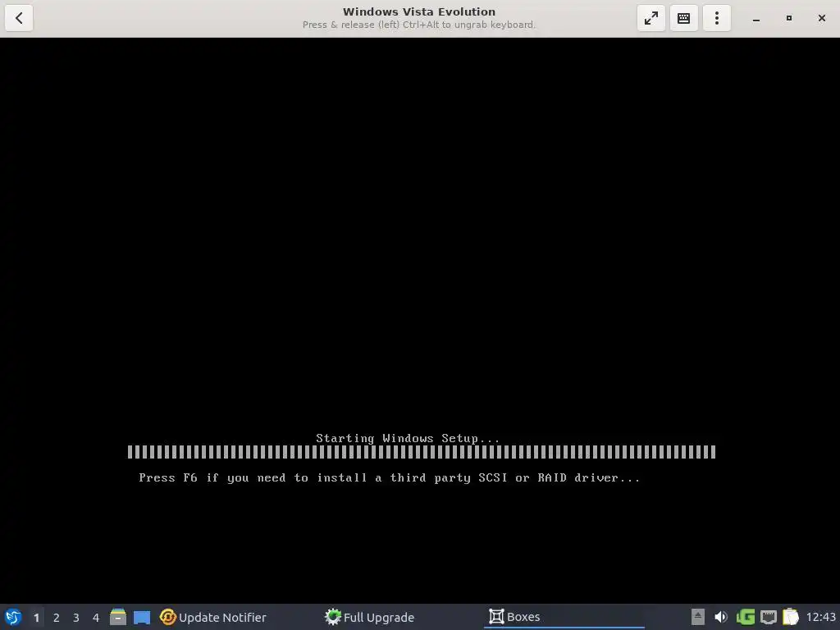840x630 pixels.
Task: Close the Windows Vista Evolution window
Action: coord(822,18)
